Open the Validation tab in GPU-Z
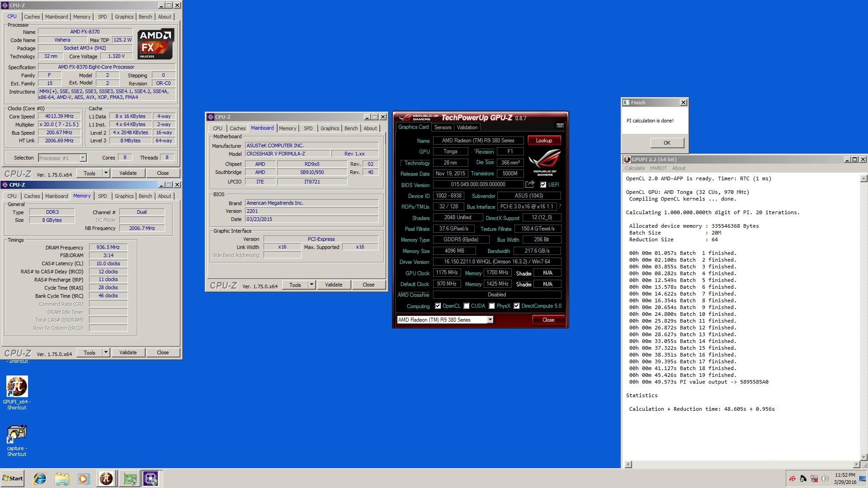The image size is (868, 488). coord(467,127)
